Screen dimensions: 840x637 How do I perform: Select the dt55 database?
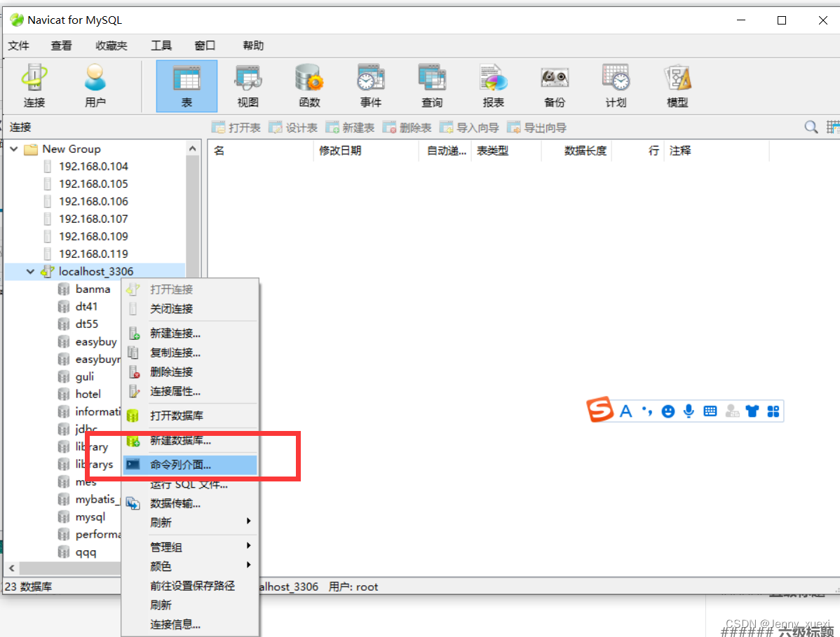tap(87, 324)
